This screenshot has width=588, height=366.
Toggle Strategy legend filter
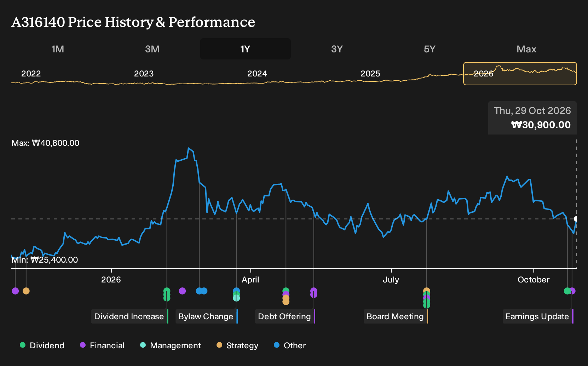tap(237, 345)
